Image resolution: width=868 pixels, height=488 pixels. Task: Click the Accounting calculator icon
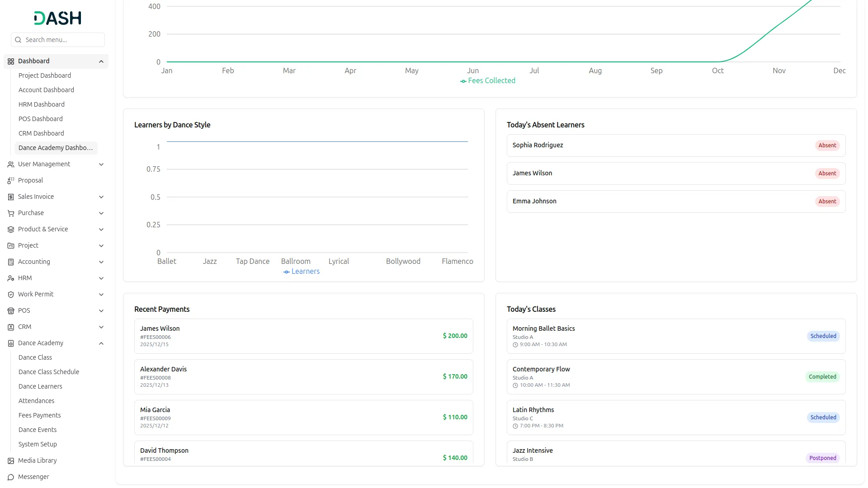click(11, 262)
